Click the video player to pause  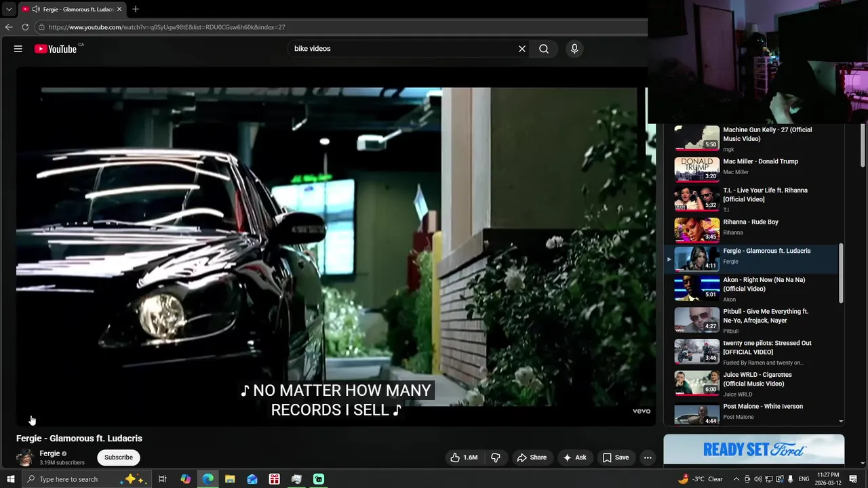336,247
